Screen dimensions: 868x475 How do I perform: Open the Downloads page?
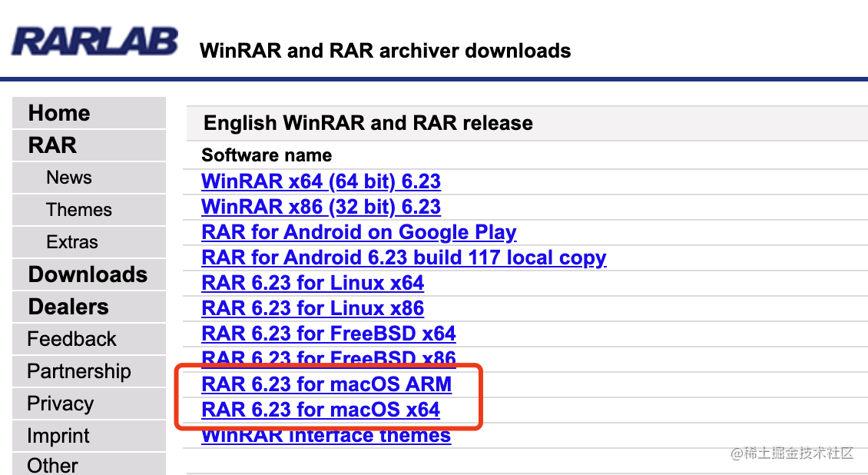88,274
